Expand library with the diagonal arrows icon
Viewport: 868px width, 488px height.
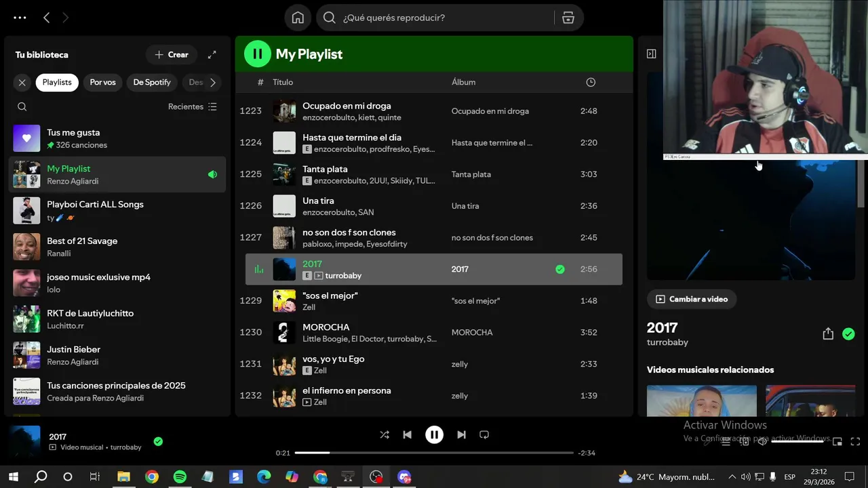pyautogui.click(x=212, y=54)
